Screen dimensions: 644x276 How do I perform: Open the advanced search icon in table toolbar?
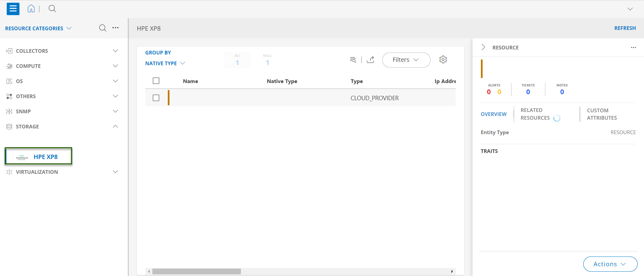[x=353, y=60]
